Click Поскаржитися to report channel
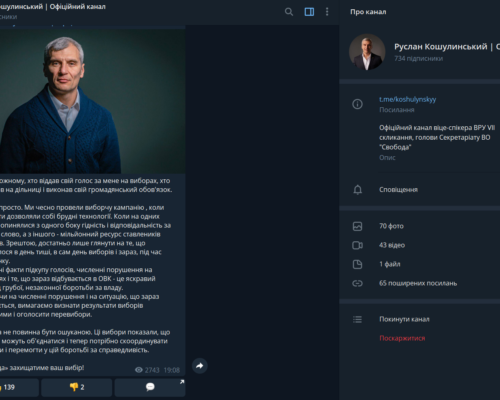This screenshot has height=400, width=500. [x=402, y=338]
